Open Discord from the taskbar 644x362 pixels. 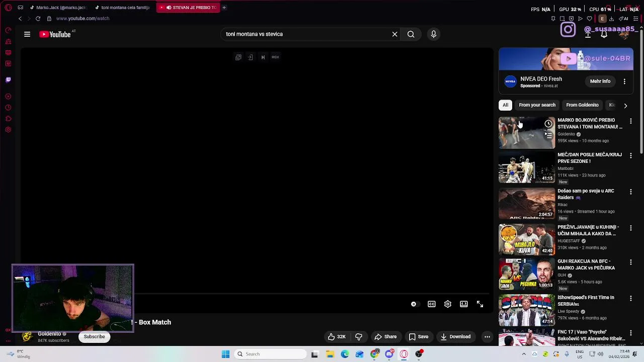click(x=389, y=354)
